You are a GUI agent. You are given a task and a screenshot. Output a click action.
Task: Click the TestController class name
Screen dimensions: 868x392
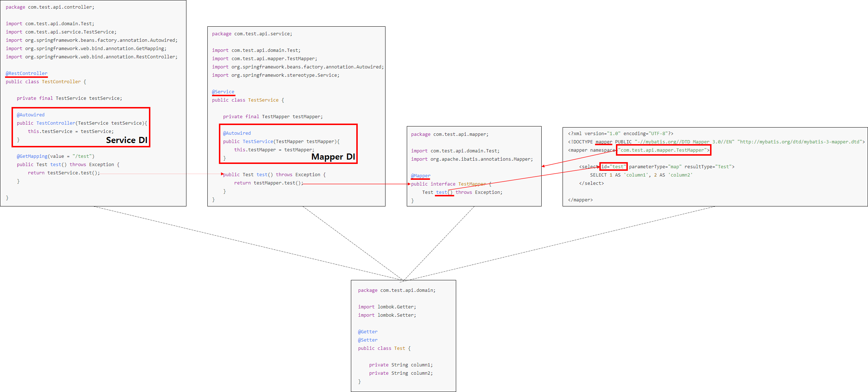[x=61, y=82]
